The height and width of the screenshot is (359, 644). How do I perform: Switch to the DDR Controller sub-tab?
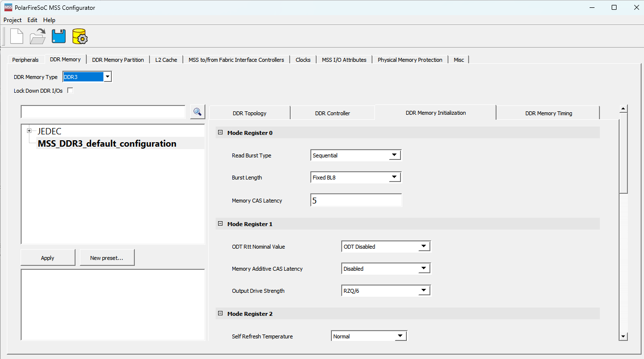pos(332,113)
